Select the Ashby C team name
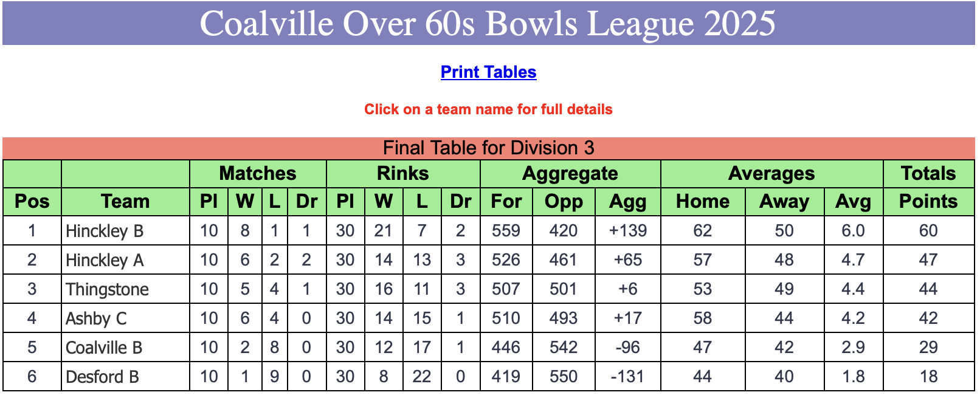980x395 pixels. coord(96,318)
